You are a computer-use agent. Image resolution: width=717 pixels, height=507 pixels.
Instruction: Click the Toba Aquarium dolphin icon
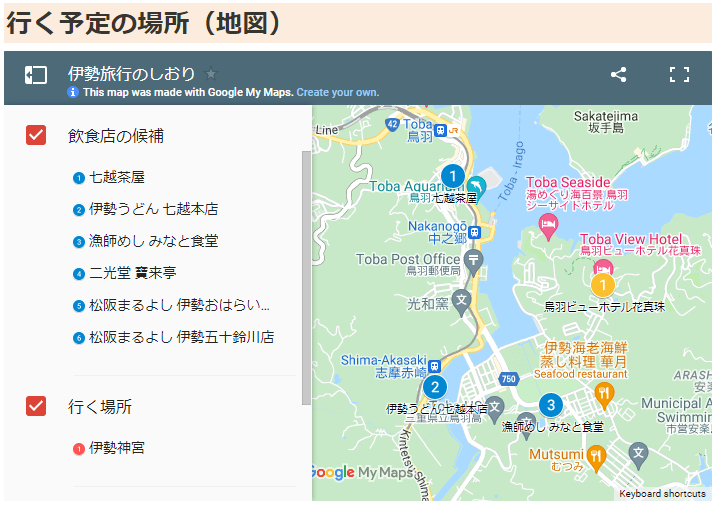(x=476, y=187)
